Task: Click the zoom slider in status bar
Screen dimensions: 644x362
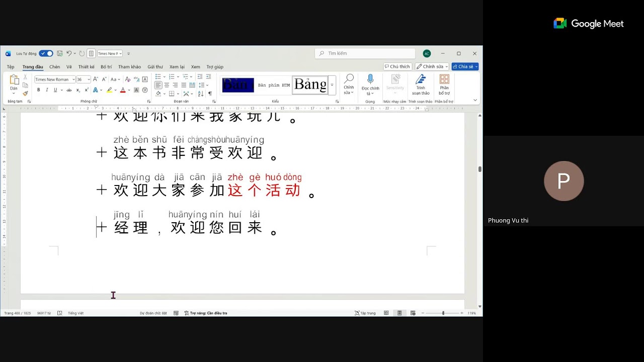Action: [x=443, y=313]
